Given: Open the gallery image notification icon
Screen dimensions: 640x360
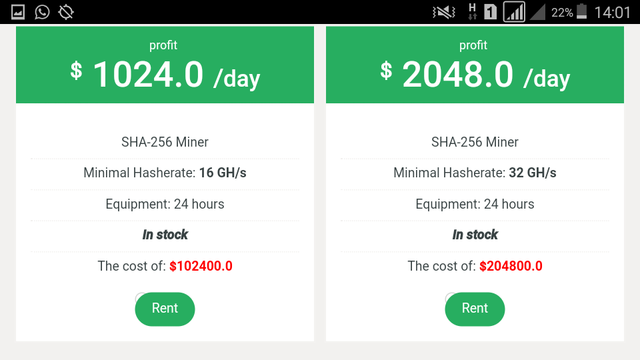Looking at the screenshot, I should coord(18,12).
